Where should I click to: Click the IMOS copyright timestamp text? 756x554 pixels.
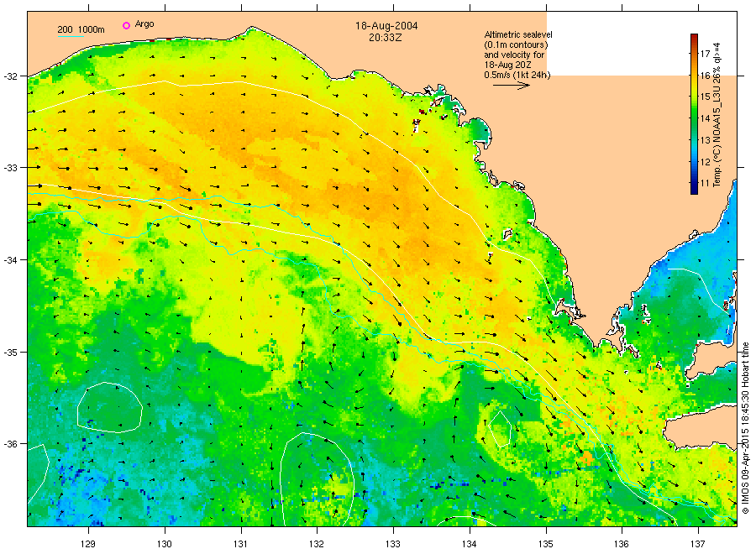pos(745,428)
